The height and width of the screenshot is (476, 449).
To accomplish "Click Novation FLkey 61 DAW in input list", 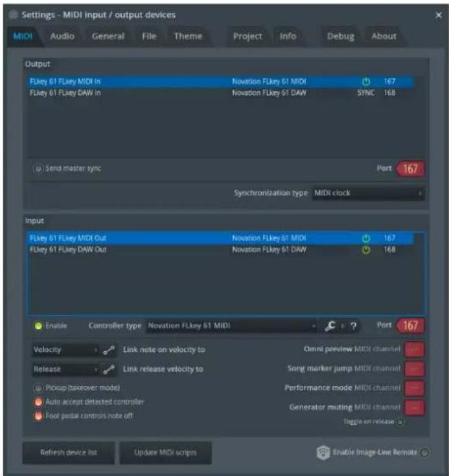I will click(269, 250).
